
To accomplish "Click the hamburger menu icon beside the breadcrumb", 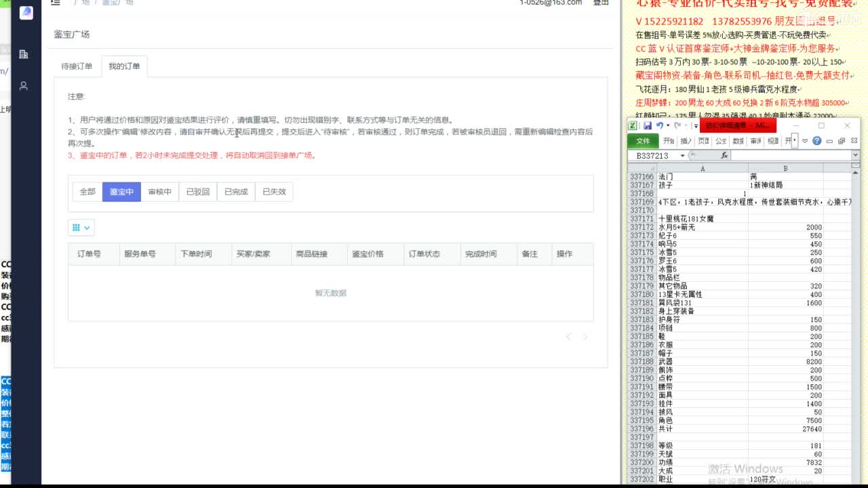I will tap(56, 3).
